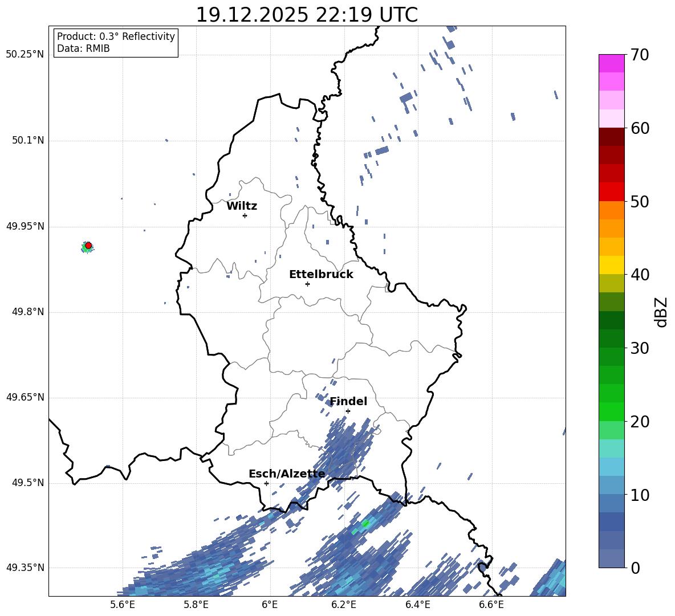Click the dark green 30 dBZ band

click(611, 338)
